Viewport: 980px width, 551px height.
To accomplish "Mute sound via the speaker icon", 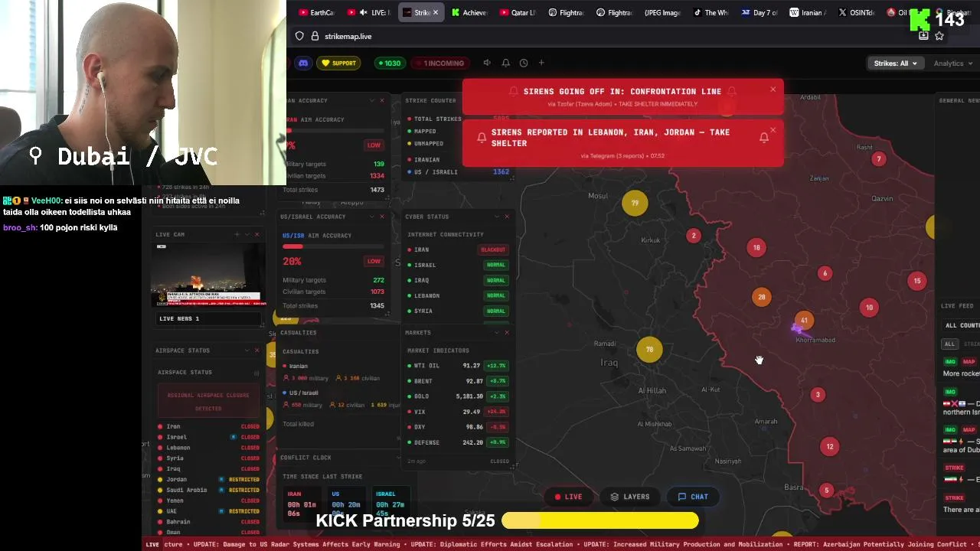I will (x=487, y=63).
